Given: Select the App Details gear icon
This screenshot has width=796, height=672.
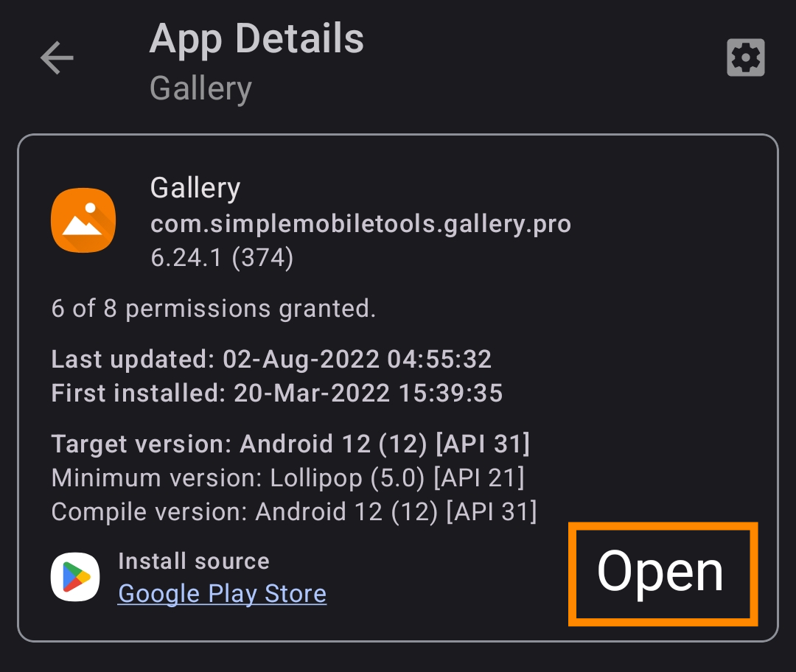Looking at the screenshot, I should (745, 57).
